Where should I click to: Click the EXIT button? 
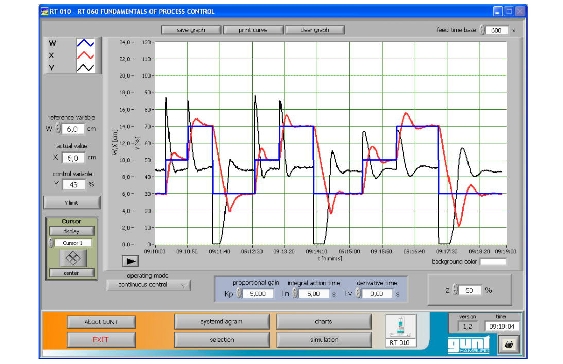click(x=101, y=340)
